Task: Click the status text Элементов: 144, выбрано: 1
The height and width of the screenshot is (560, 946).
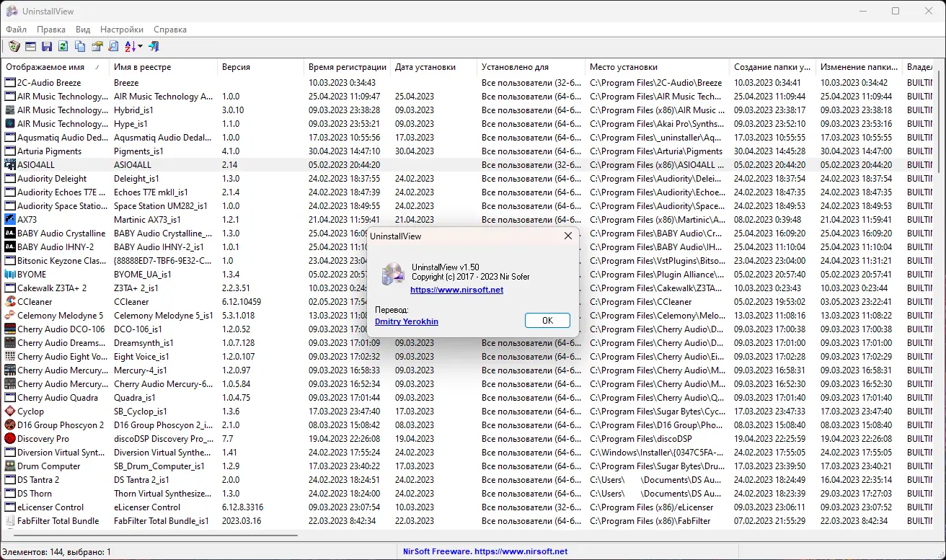Action: 56,552
